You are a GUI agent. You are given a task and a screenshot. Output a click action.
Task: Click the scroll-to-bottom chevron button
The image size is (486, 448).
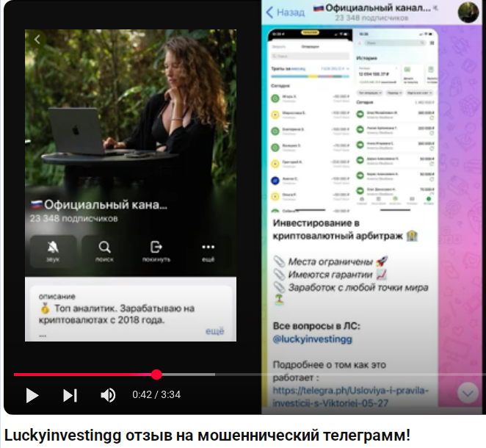pyautogui.click(x=468, y=393)
